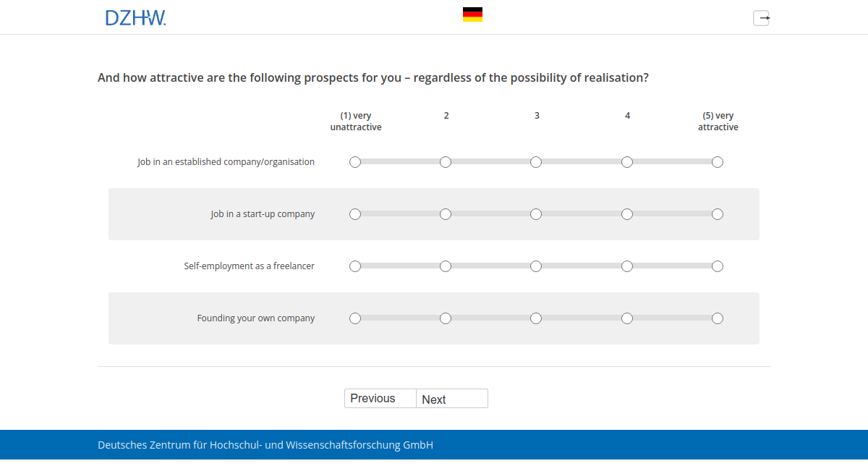Select rating 3 for founding your own company
The height and width of the screenshot is (466, 868).
pyautogui.click(x=536, y=318)
